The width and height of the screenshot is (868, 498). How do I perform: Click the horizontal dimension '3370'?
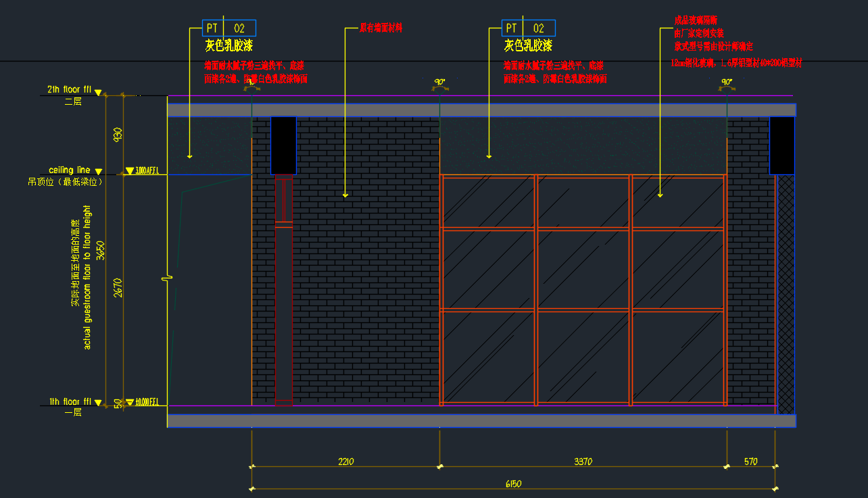click(x=583, y=462)
